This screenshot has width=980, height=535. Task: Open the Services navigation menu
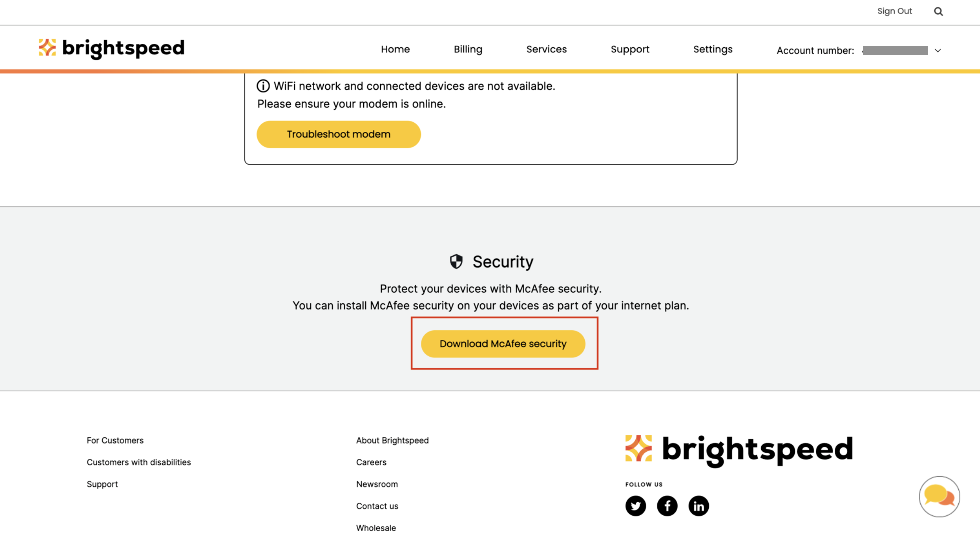click(546, 49)
